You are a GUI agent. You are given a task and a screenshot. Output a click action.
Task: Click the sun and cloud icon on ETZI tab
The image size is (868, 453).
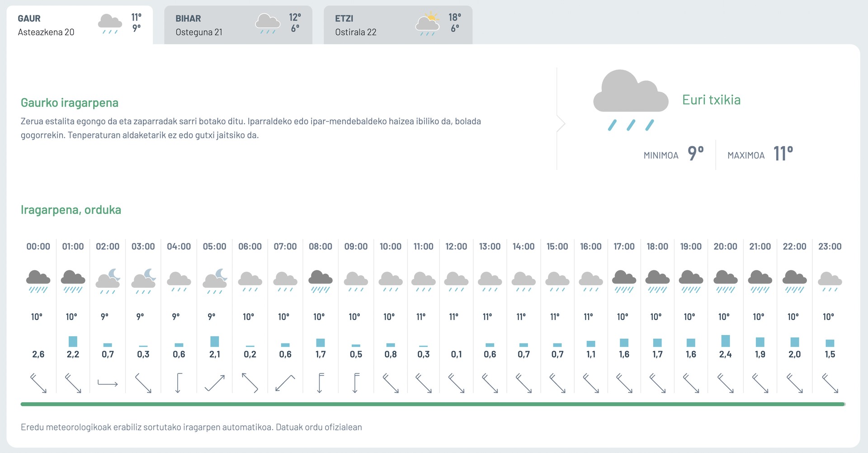click(x=428, y=24)
